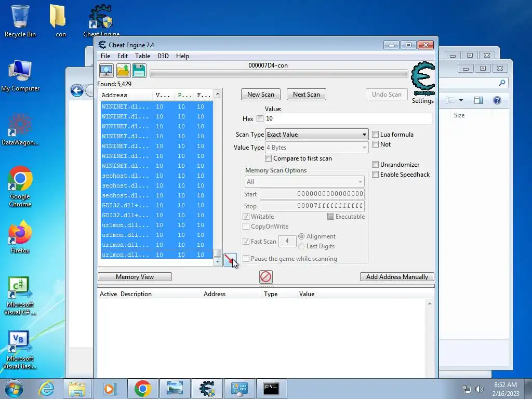Click the results list scrollbar down arrow
Image resolution: width=532 pixels, height=399 pixels.
pyautogui.click(x=218, y=261)
